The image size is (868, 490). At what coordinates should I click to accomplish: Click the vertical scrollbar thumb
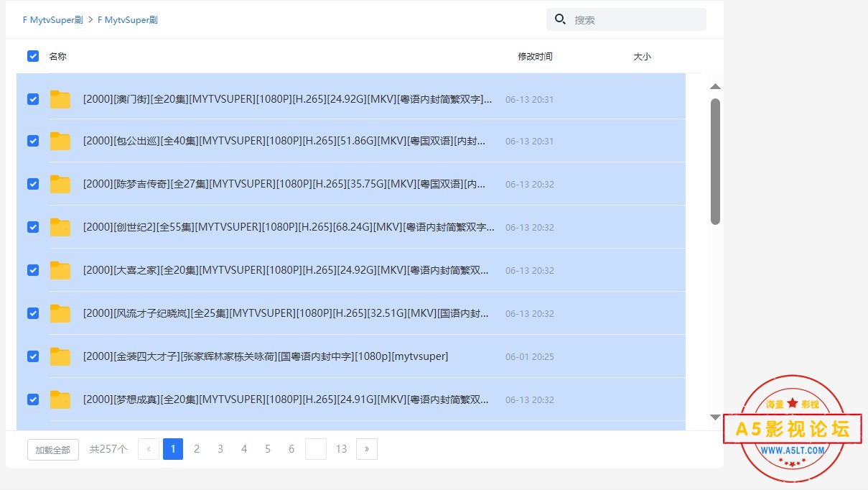click(x=715, y=162)
